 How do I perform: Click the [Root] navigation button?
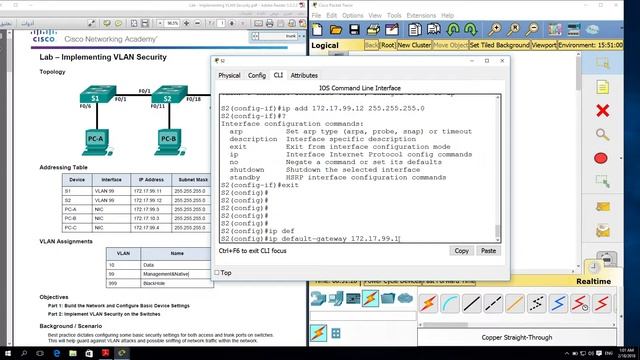click(x=387, y=45)
